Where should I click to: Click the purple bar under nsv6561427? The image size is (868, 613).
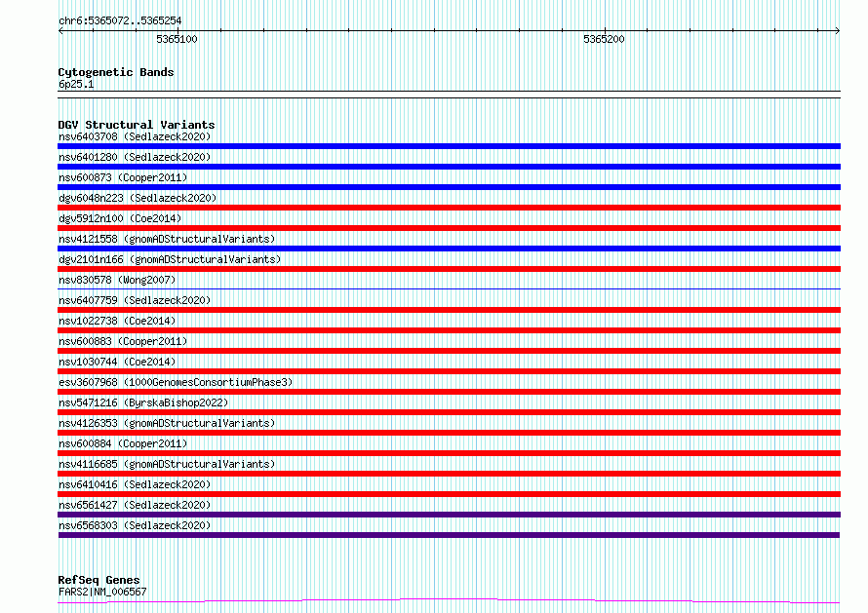(x=449, y=515)
